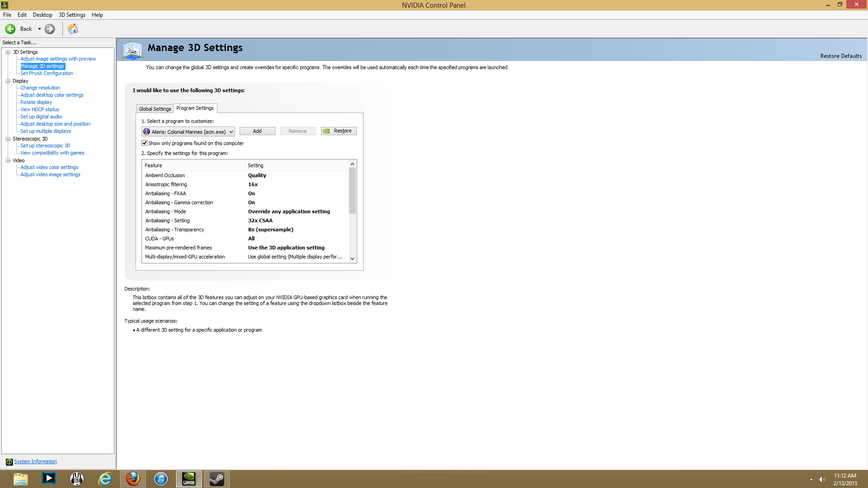Open the NVIDIA Control Panel taskbar icon
Image resolution: width=868 pixels, height=488 pixels.
tap(189, 479)
